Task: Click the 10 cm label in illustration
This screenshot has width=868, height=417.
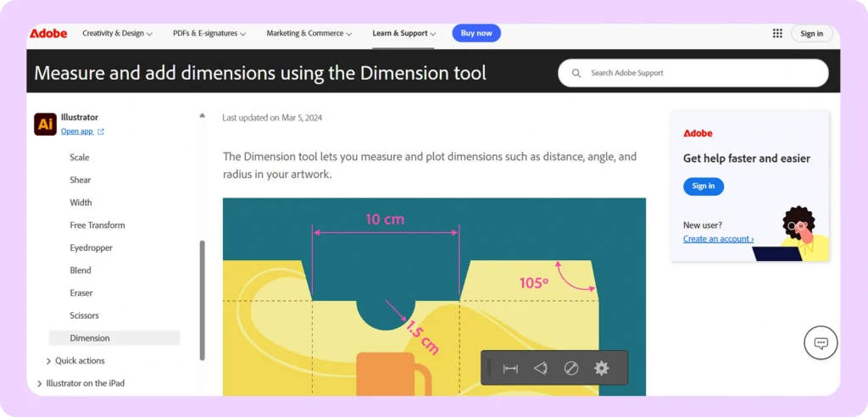Action: (x=385, y=220)
